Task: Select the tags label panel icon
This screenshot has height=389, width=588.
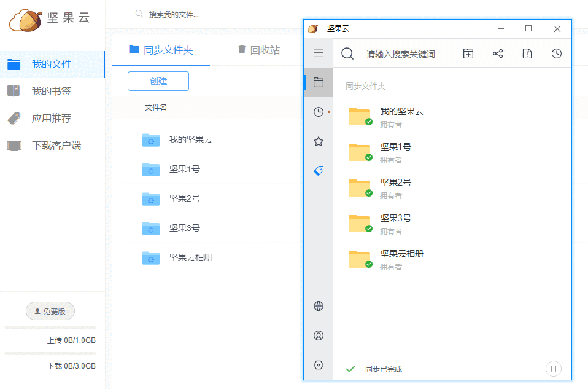Action: click(318, 170)
